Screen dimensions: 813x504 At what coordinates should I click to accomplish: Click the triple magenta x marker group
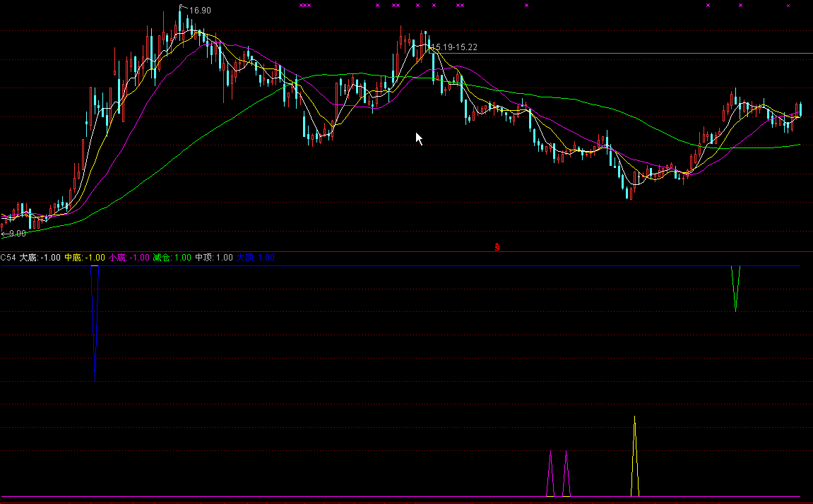tap(305, 5)
